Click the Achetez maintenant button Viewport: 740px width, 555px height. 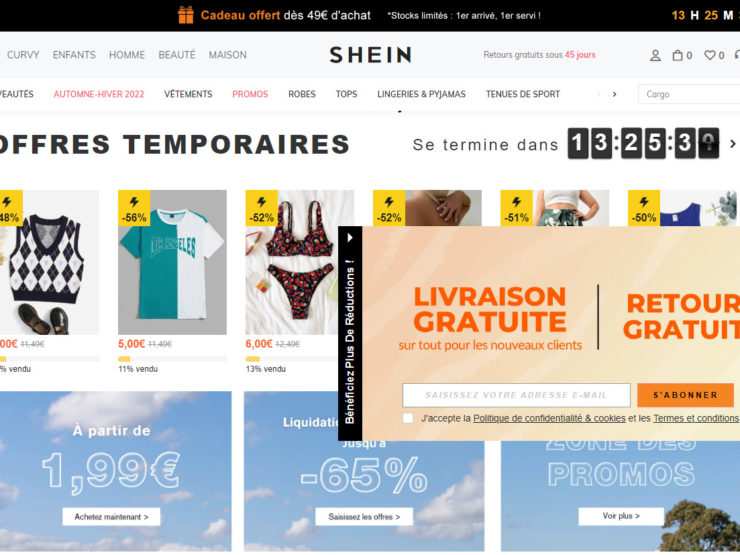(x=111, y=517)
